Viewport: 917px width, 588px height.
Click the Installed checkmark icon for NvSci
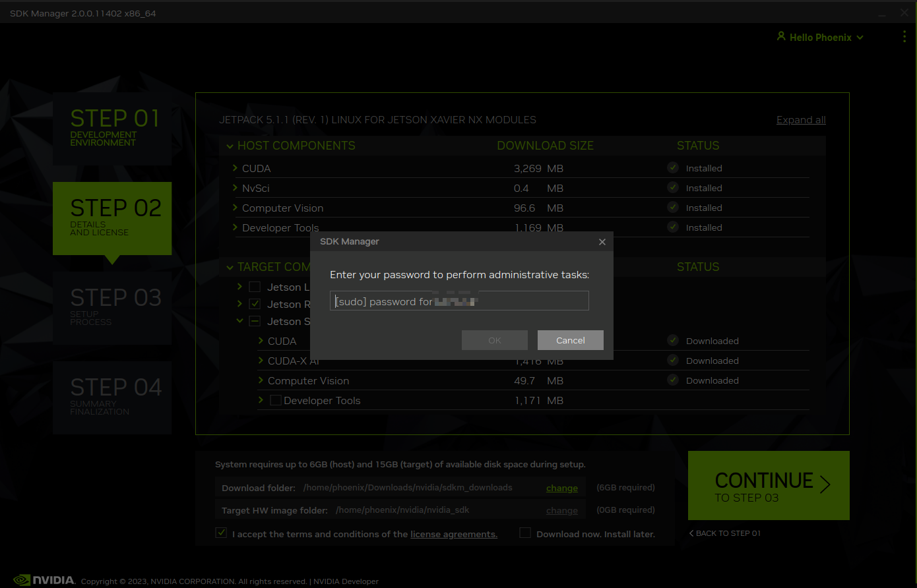point(673,188)
